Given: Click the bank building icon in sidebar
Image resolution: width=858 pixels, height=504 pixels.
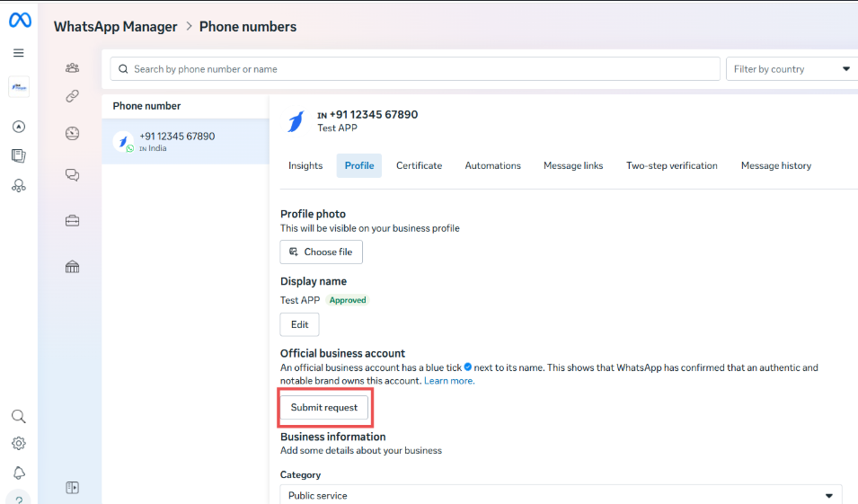Looking at the screenshot, I should coord(73,267).
